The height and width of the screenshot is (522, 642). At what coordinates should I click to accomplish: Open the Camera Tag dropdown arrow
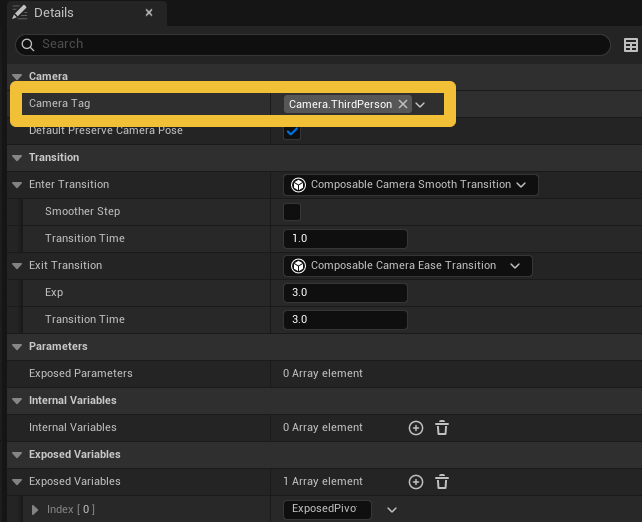[421, 105]
